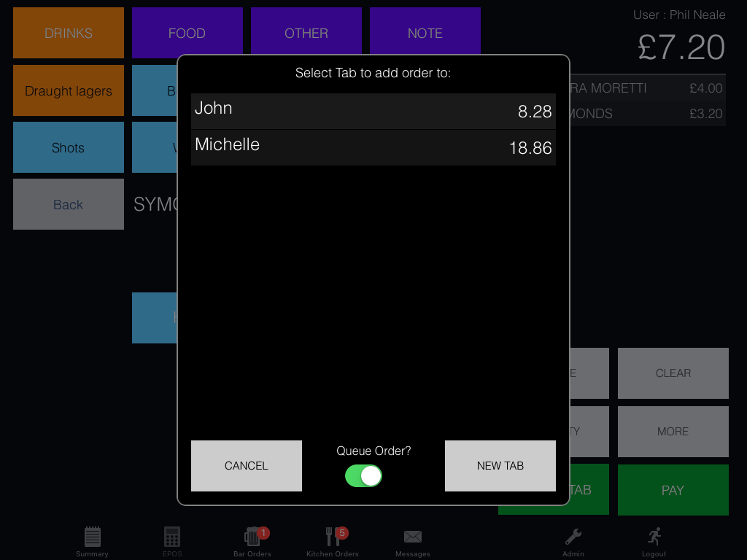
Task: Switch to the FOOD category
Action: click(x=187, y=33)
